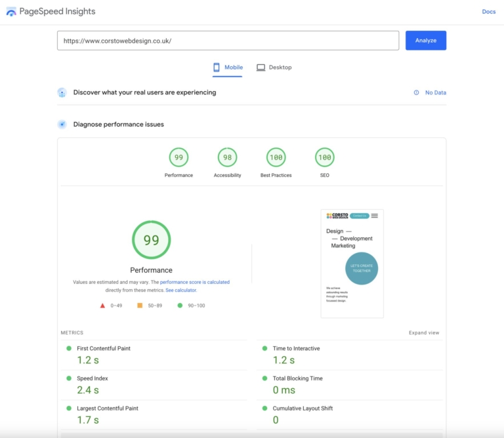Click the mobile phone icon
Image resolution: width=504 pixels, height=438 pixels.
tap(217, 68)
